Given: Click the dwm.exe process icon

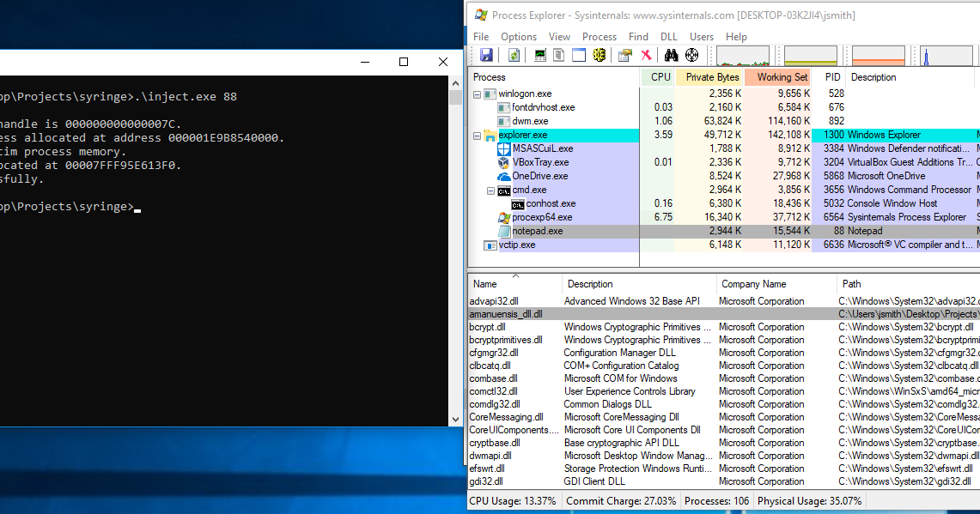Looking at the screenshot, I should pos(504,121).
